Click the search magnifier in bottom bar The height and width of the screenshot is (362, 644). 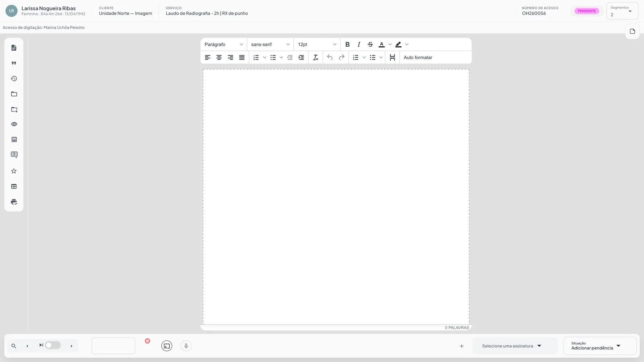coord(14,346)
